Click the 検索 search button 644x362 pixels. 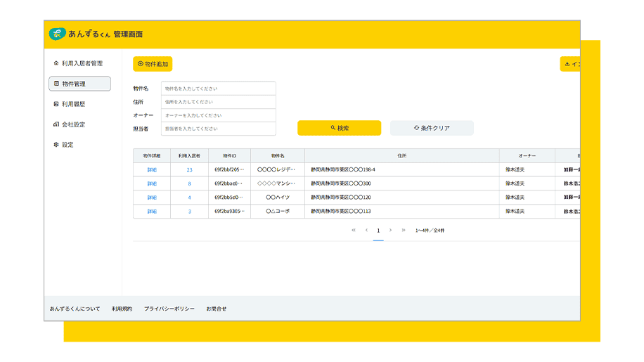(x=340, y=128)
